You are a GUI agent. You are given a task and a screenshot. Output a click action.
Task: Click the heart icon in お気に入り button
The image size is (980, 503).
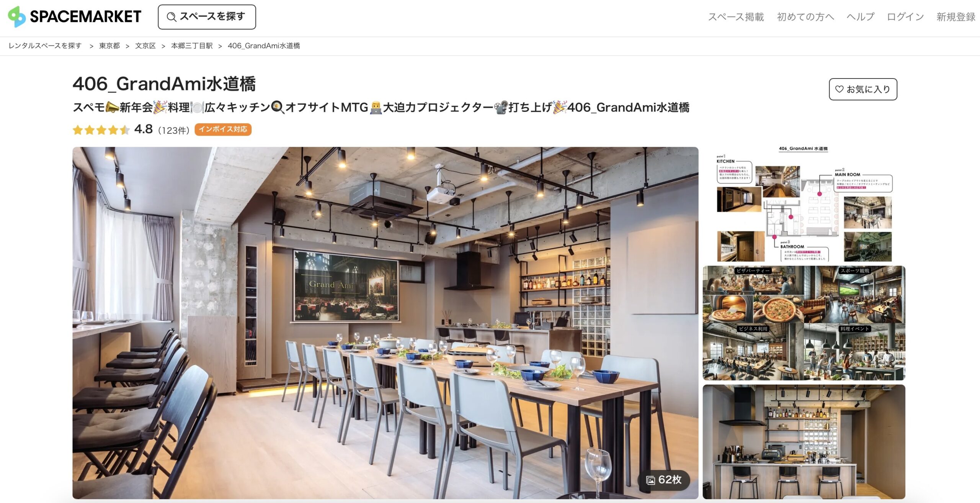(x=839, y=89)
